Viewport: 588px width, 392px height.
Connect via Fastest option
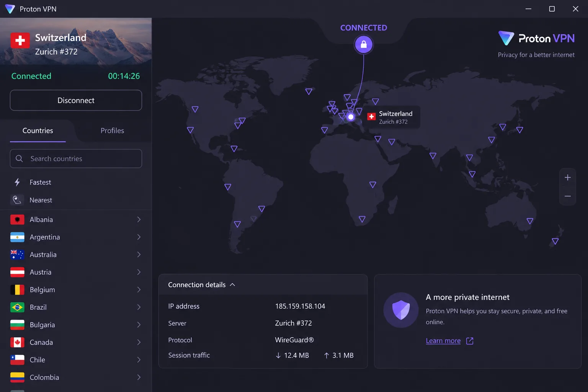coord(76,182)
